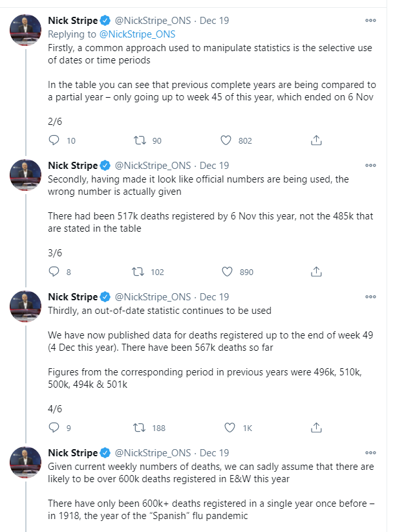This screenshot has height=532, width=393.
Task: Retweet the tweet with 188 retweets
Action: (x=138, y=427)
